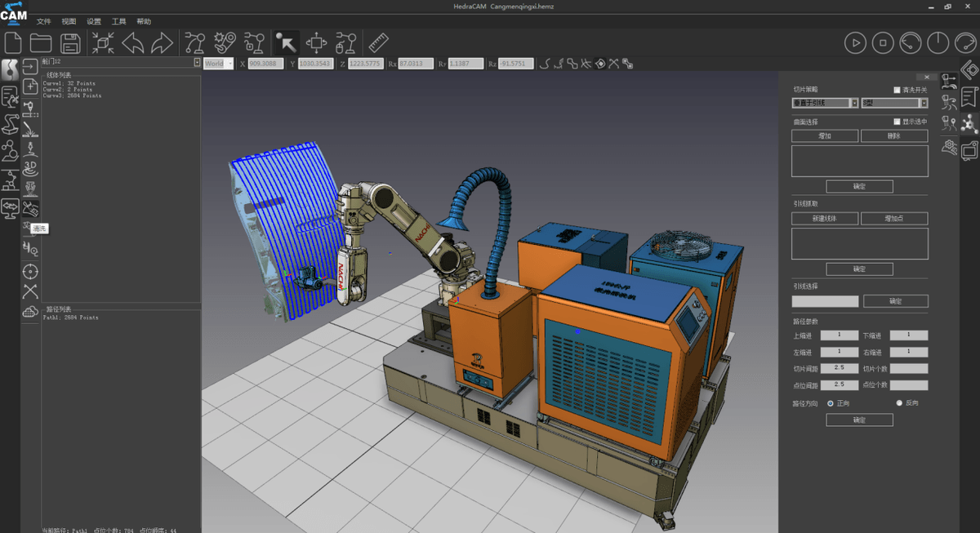Click the empty 切片个数 field
This screenshot has width=980, height=533.
click(909, 368)
